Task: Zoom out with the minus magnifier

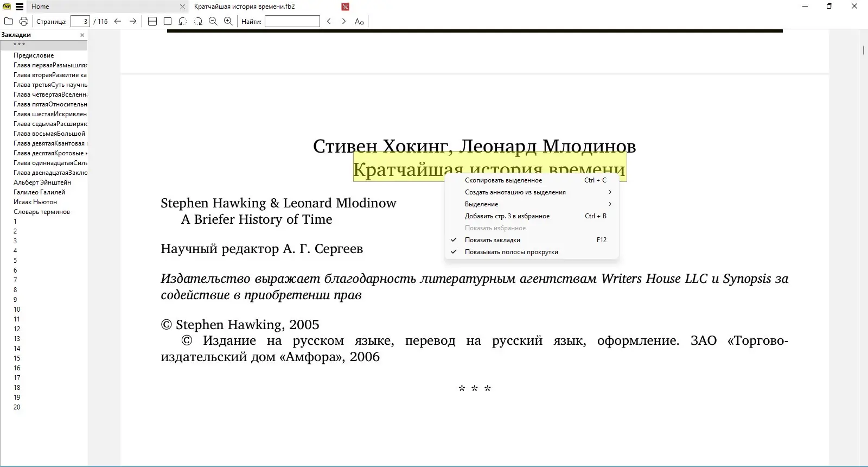Action: coord(213,21)
